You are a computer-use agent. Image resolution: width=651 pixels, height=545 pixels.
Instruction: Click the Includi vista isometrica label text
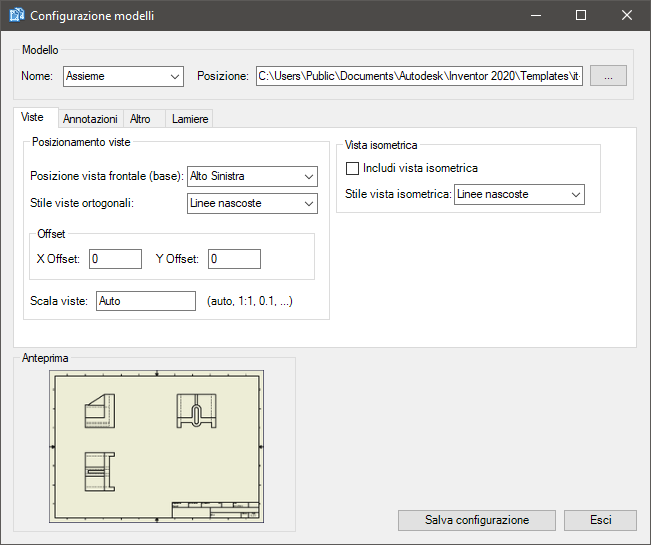(x=420, y=168)
